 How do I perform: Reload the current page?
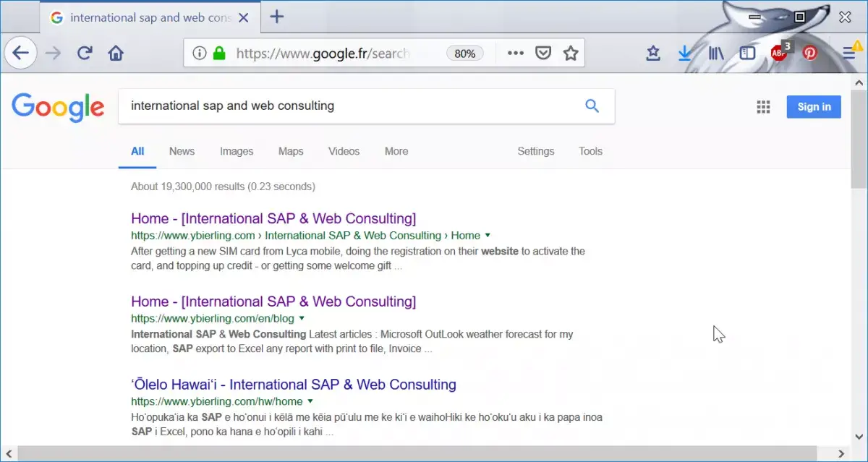click(85, 53)
